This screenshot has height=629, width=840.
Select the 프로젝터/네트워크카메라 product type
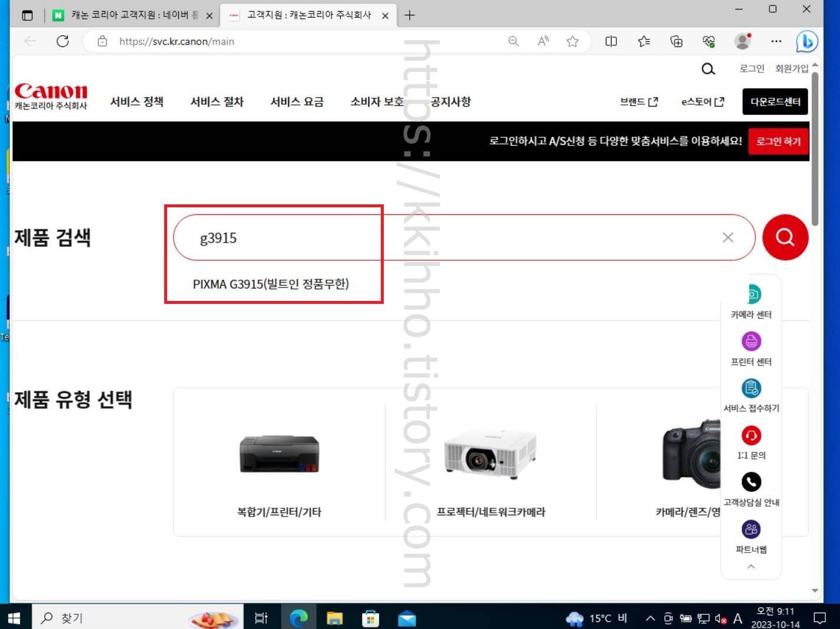pyautogui.click(x=491, y=463)
